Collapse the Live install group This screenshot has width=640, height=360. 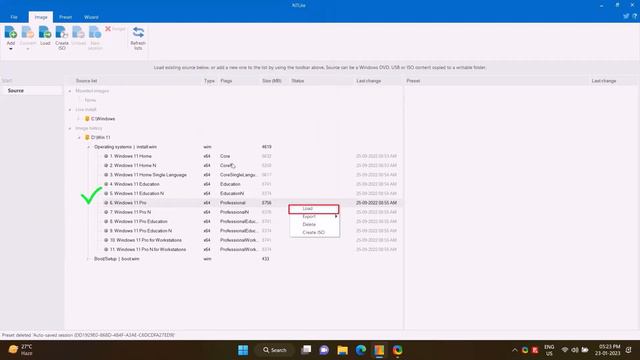click(70, 110)
